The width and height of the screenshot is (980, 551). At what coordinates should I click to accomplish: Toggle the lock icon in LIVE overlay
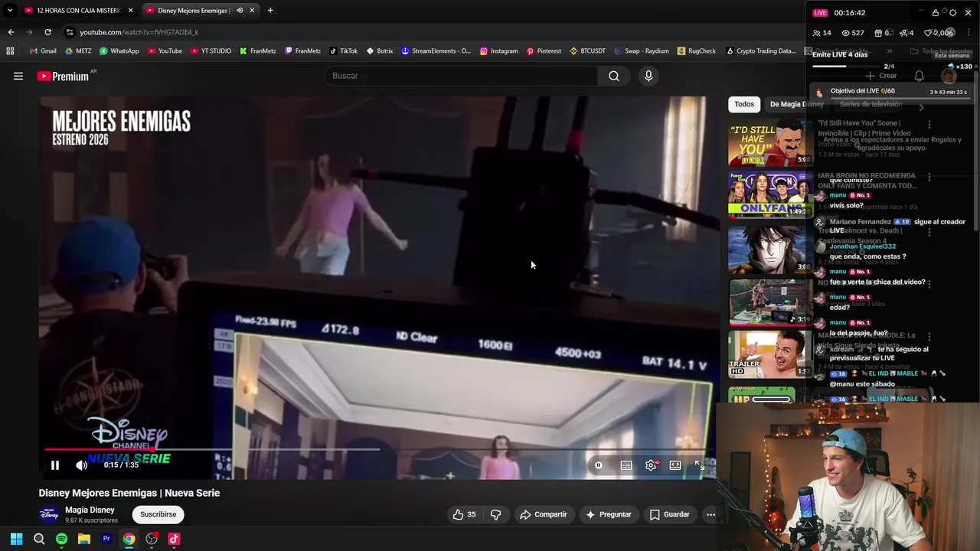point(936,13)
